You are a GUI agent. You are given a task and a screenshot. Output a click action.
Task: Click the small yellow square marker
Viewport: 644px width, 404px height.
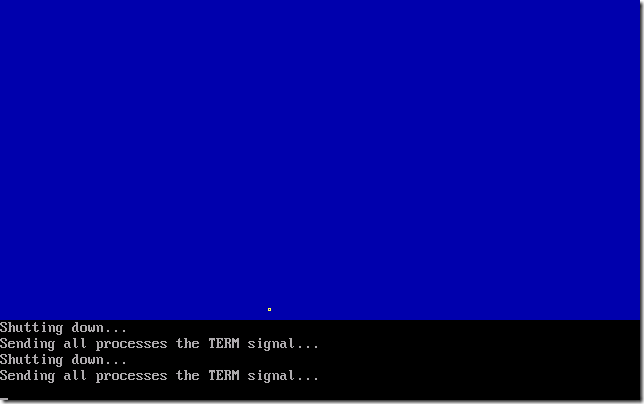pyautogui.click(x=269, y=309)
